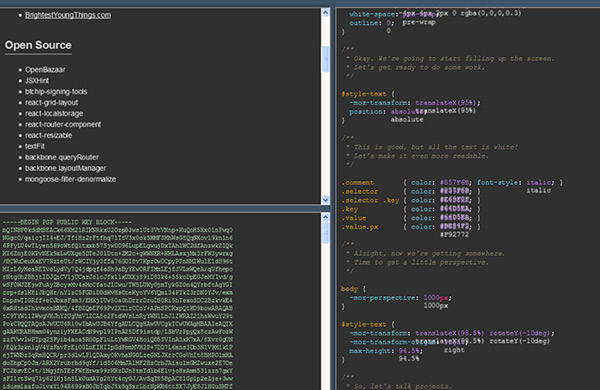Image resolution: width=600 pixels, height=390 pixels.
Task: Click the mongoose-filter-denormalize link
Action: 70,179
